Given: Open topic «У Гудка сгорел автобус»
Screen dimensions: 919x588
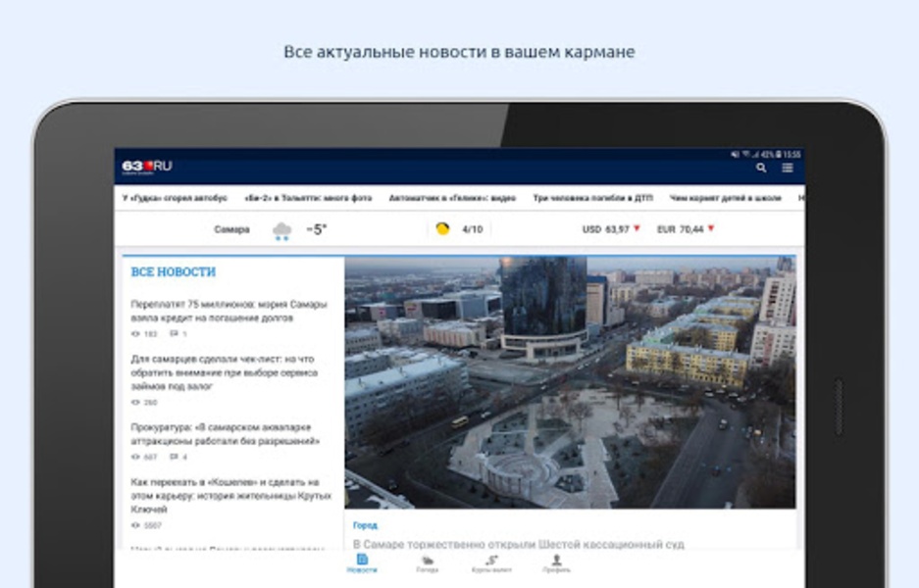Looking at the screenshot, I should click(x=175, y=198).
